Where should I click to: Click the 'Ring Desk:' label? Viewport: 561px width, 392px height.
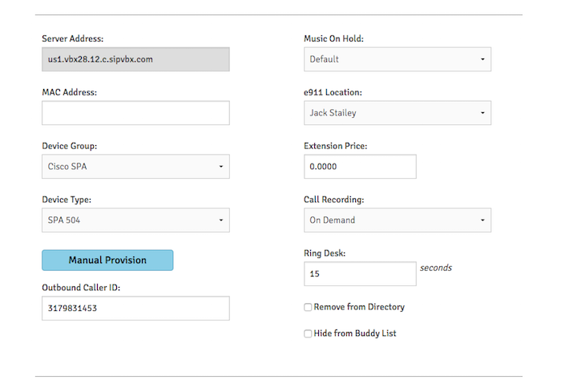click(324, 253)
